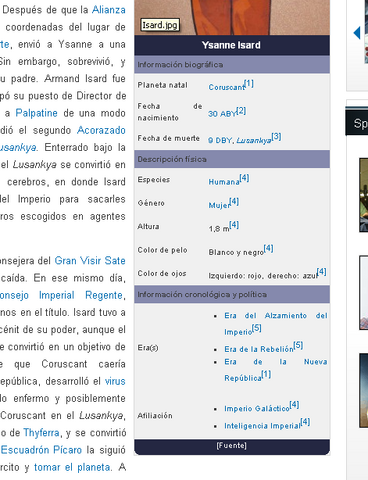Click reference [4] after Inteligencia Imperial
The width and height of the screenshot is (368, 480).
coord(305,422)
